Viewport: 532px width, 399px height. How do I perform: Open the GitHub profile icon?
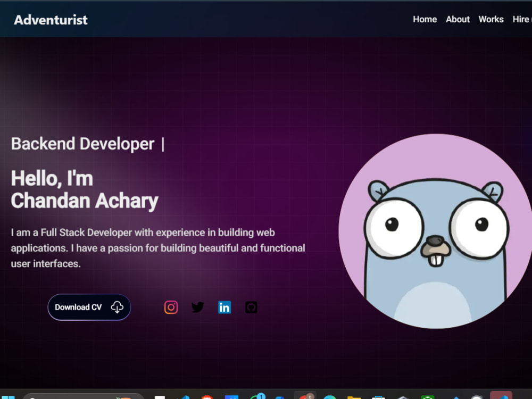251,307
